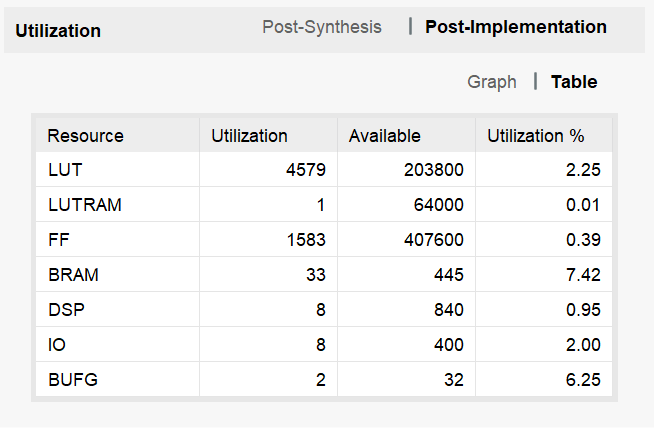Click the LUT utilization value 4579
The image size is (654, 428).
pyautogui.click(x=306, y=170)
